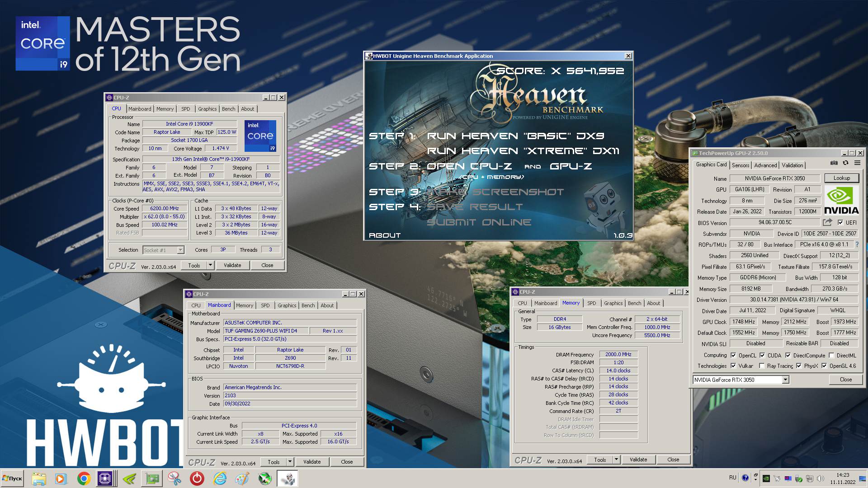Toggle the DirectCompute checkbox
The height and width of the screenshot is (488, 868).
click(788, 355)
